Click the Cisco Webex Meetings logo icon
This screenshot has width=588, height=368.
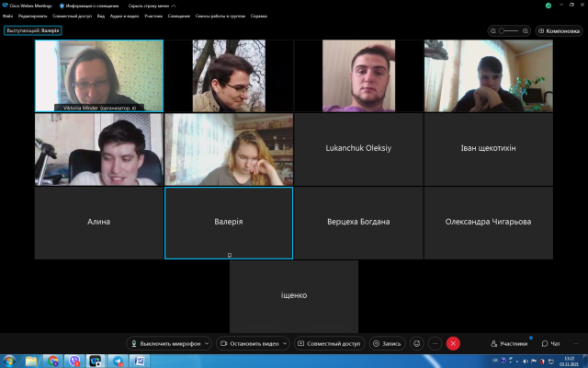[6, 6]
